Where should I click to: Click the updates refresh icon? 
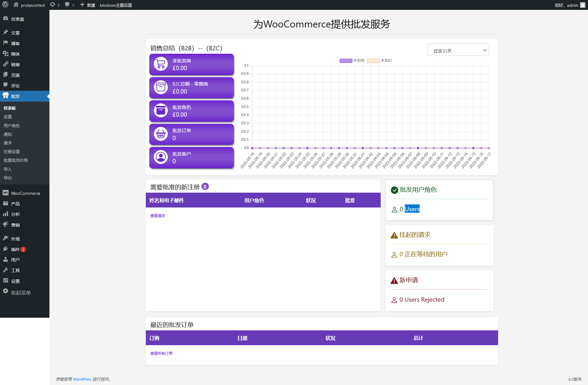tap(53, 5)
